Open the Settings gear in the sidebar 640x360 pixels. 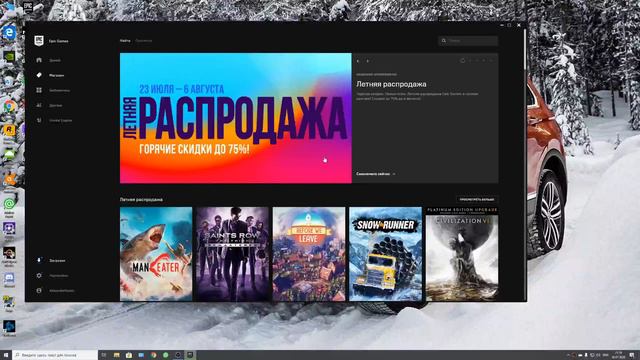point(39,276)
